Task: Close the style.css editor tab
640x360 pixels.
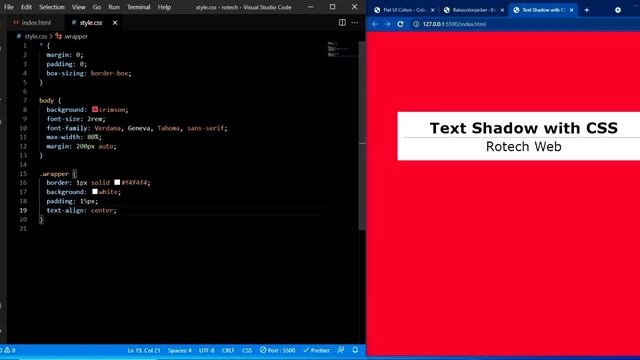Action: click(115, 22)
